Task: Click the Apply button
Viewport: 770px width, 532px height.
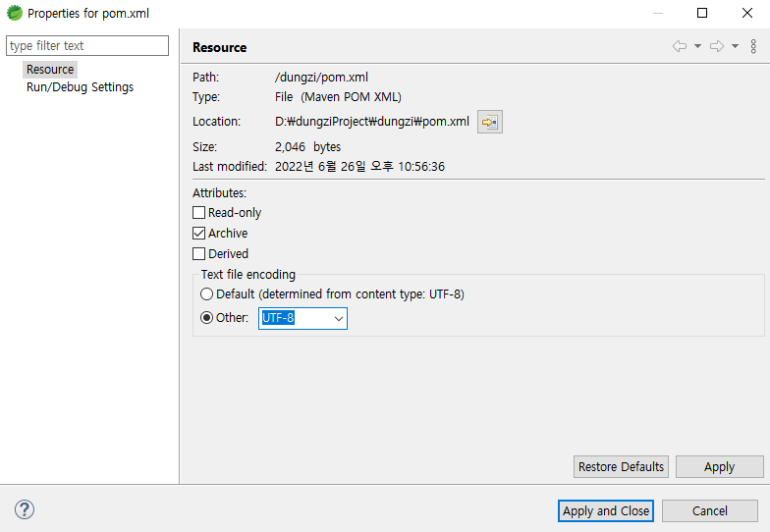Action: pyautogui.click(x=719, y=467)
